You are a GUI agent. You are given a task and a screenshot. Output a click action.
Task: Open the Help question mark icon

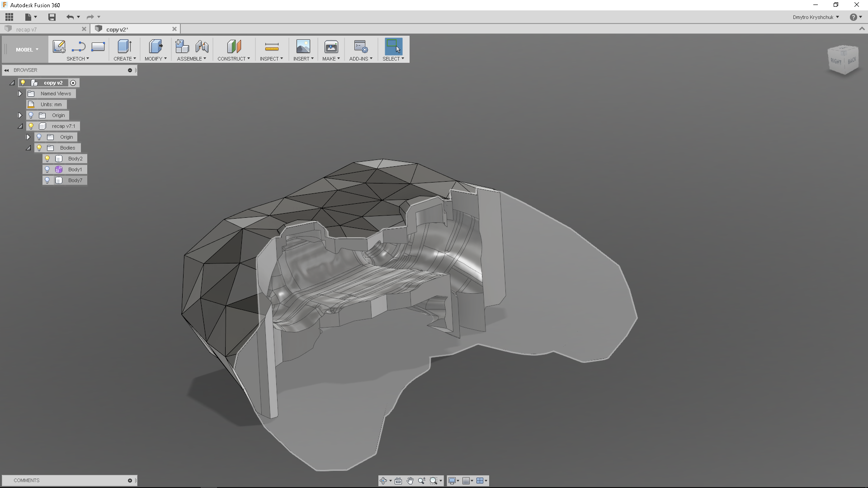853,17
